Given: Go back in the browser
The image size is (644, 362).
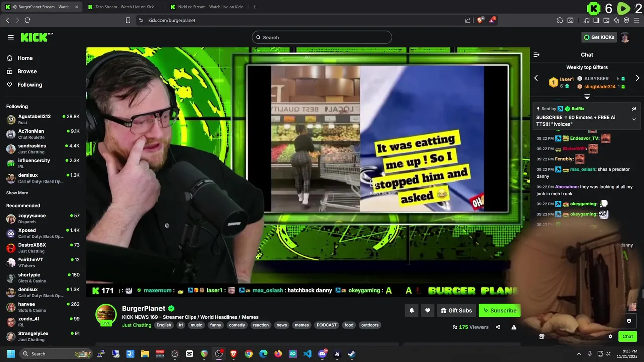Looking at the screenshot, I should (x=7, y=20).
